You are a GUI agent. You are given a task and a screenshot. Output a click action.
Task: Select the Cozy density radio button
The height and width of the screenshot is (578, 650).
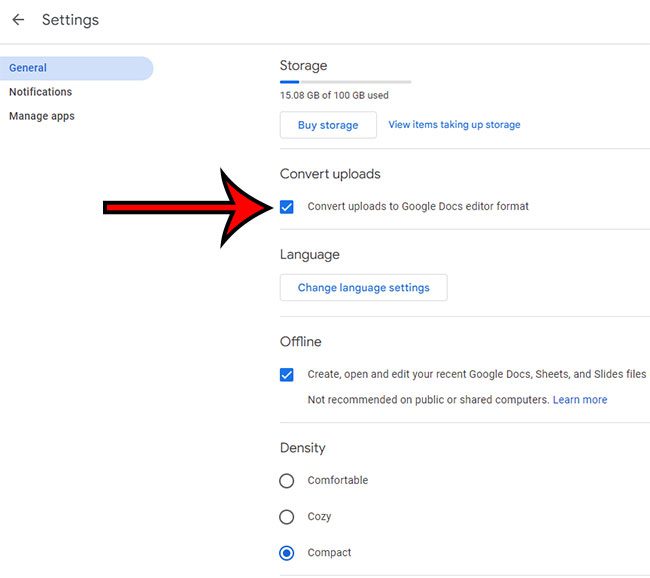(x=287, y=517)
